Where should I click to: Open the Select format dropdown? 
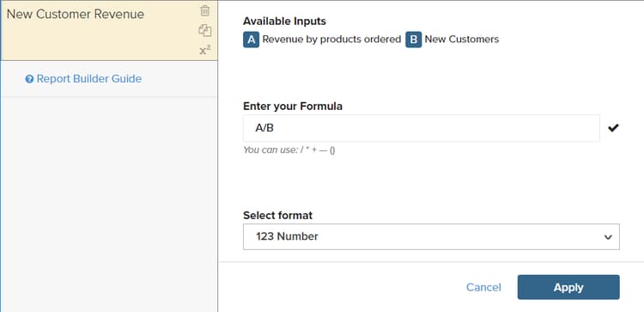[431, 236]
